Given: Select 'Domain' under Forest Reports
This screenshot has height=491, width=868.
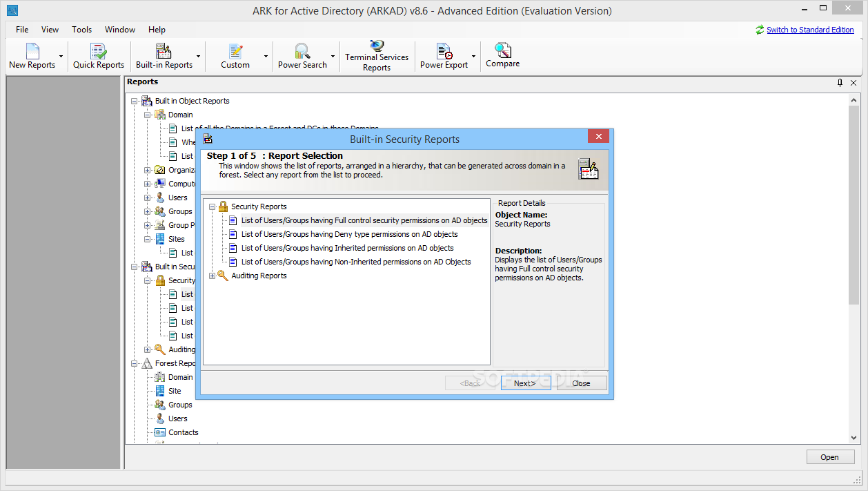Looking at the screenshot, I should point(181,377).
